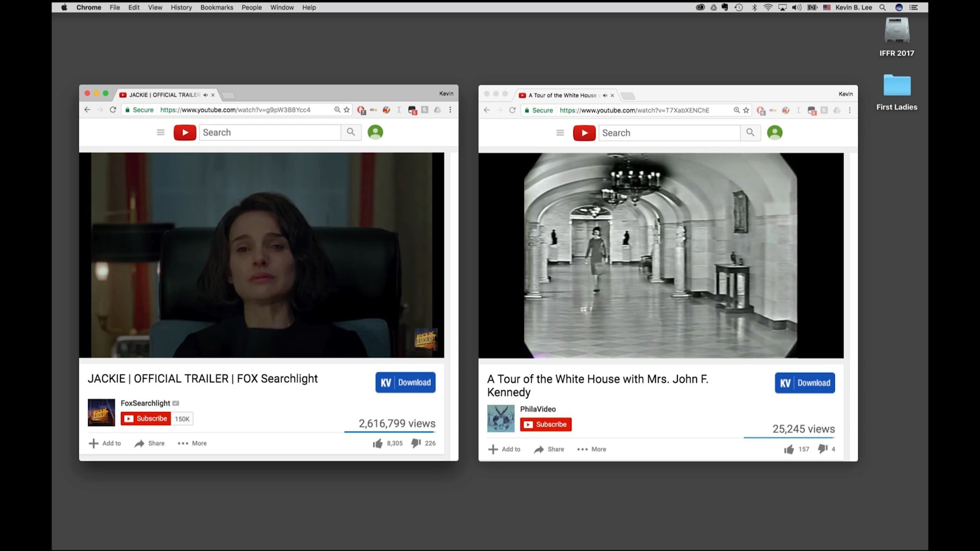This screenshot has width=980, height=551.
Task: Dislike the JACKIE trailer video
Action: (x=416, y=443)
